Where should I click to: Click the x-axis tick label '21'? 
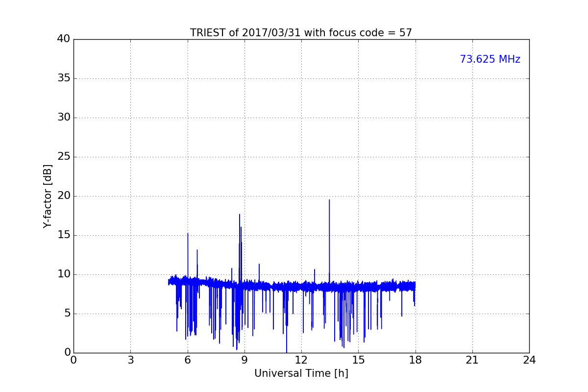coord(472,360)
